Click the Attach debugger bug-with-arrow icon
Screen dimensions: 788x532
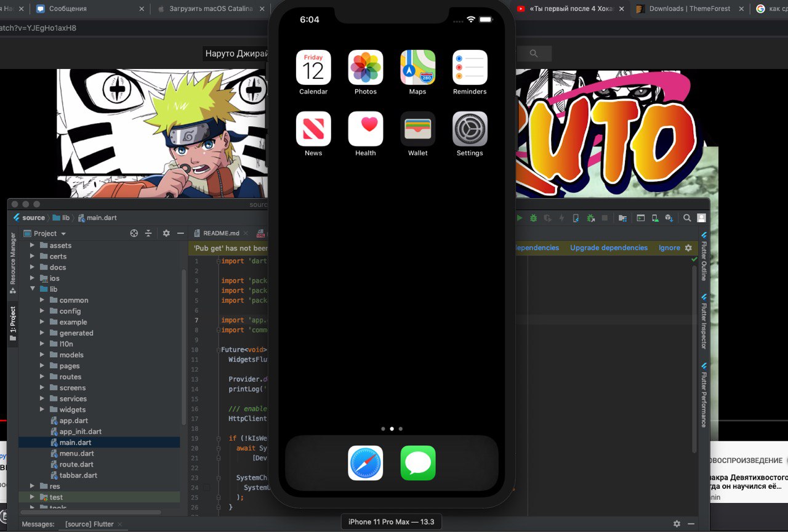pos(590,218)
